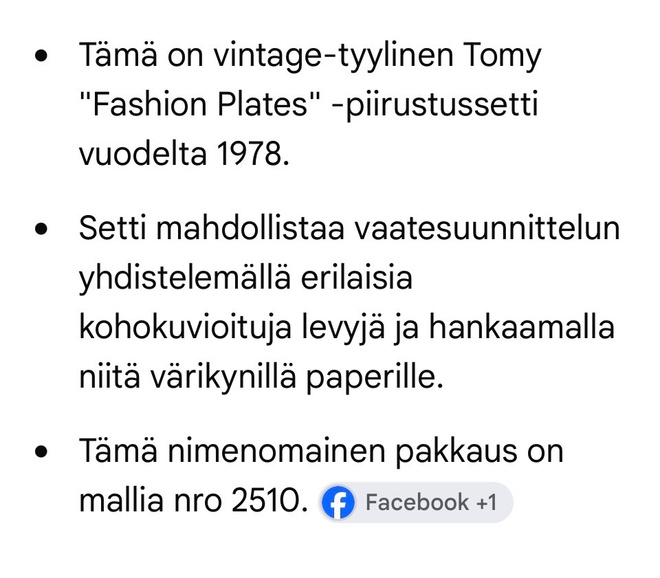Click the second bullet point marker
The height and width of the screenshot is (578, 660).
pos(41,229)
